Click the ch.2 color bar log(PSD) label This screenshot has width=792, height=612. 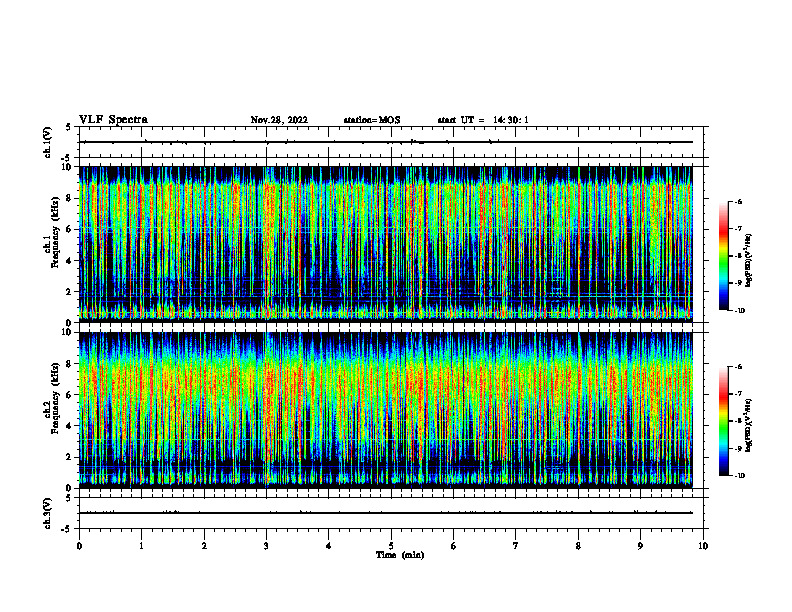click(749, 425)
